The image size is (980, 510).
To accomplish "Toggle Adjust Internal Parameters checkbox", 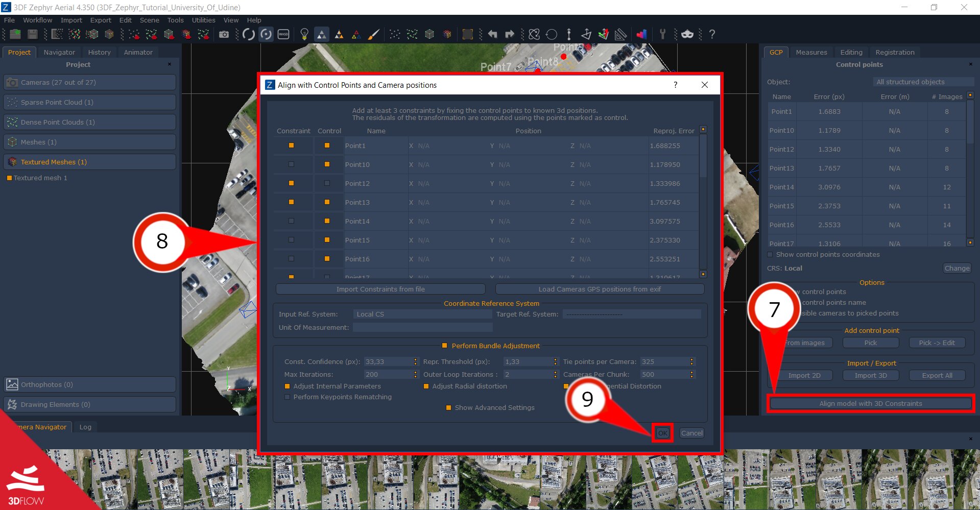I will tap(287, 386).
